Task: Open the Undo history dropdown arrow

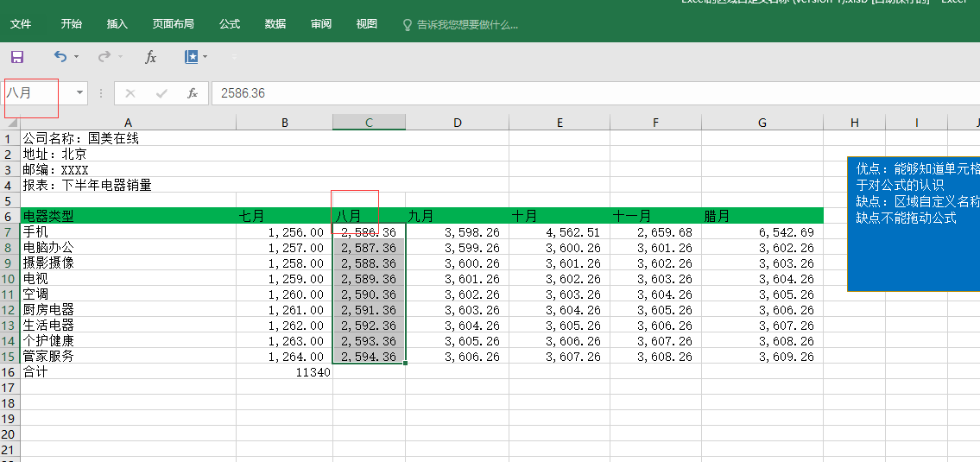Action: pyautogui.click(x=76, y=57)
